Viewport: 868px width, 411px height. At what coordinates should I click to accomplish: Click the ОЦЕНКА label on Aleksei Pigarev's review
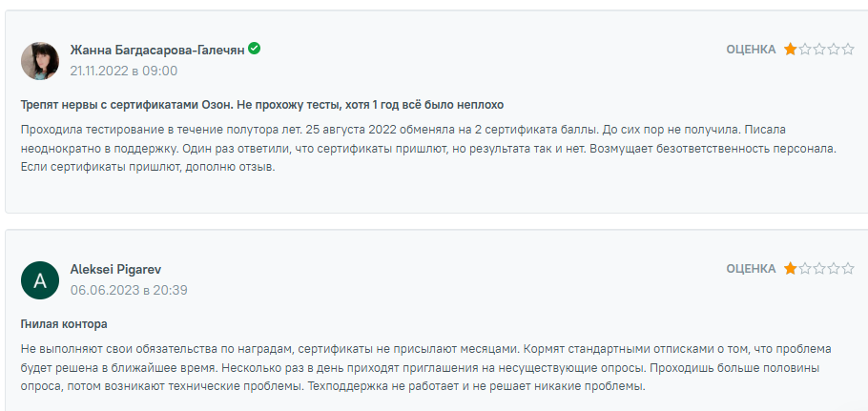click(751, 269)
